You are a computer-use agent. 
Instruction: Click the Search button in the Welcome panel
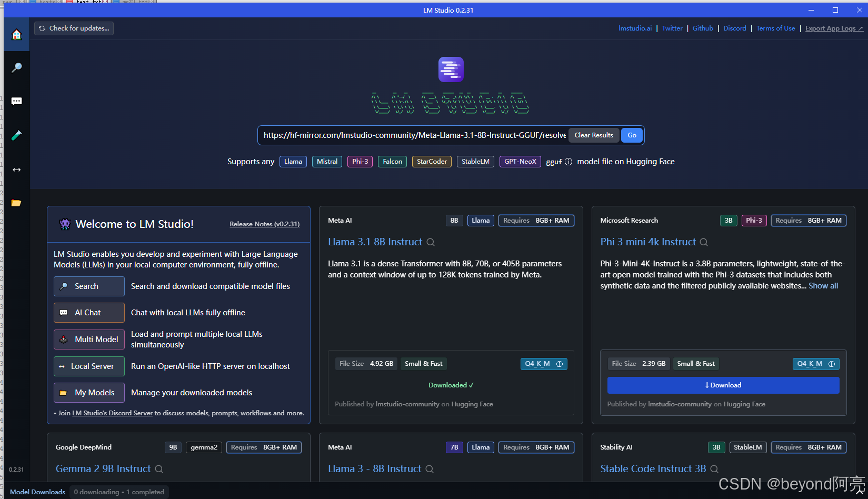click(x=89, y=286)
